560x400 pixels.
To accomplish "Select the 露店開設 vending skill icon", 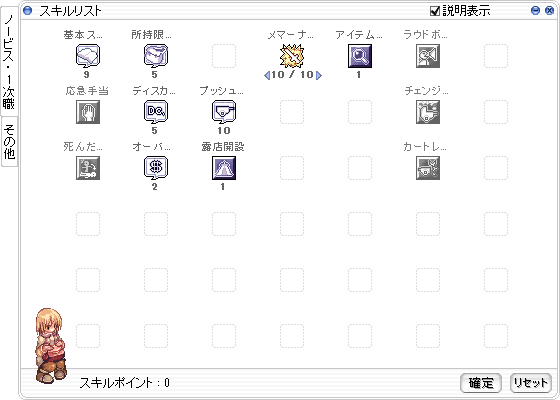I will [x=224, y=168].
